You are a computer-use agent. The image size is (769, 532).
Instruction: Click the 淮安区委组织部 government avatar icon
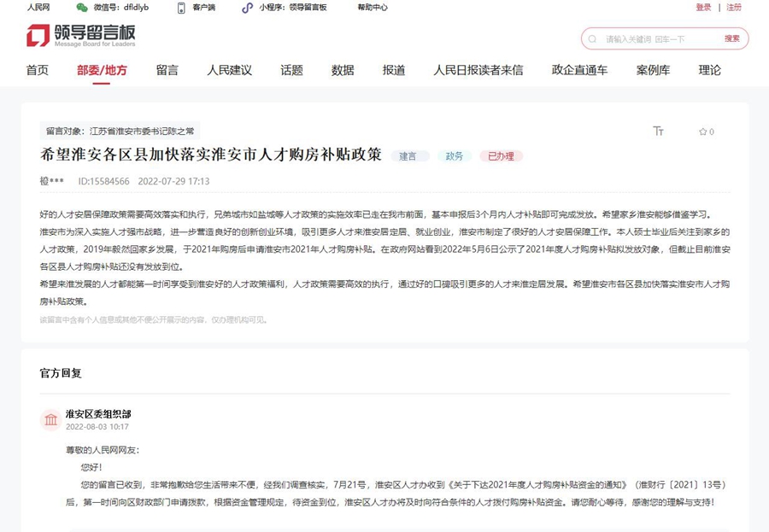click(x=50, y=419)
